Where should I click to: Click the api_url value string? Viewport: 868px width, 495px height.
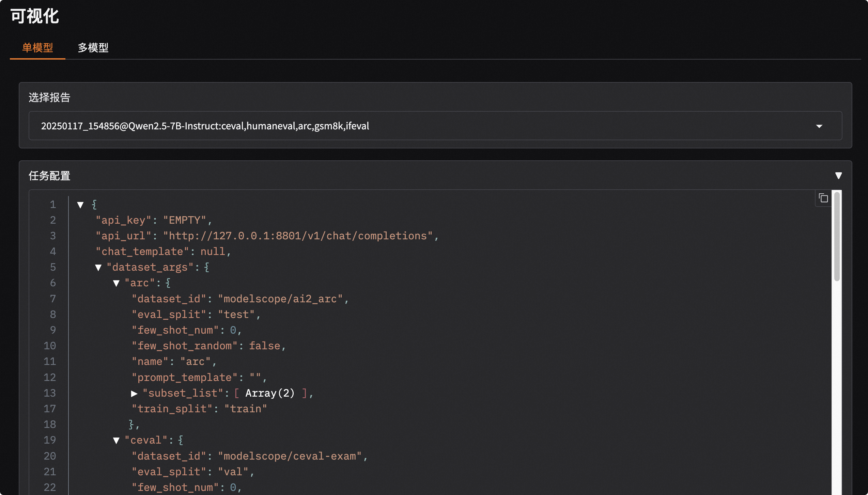pyautogui.click(x=298, y=236)
